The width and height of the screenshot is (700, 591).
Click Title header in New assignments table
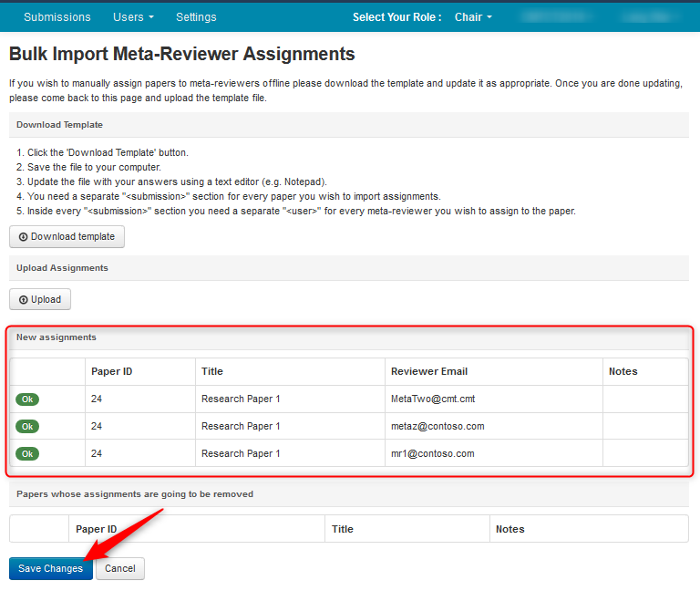pos(212,372)
